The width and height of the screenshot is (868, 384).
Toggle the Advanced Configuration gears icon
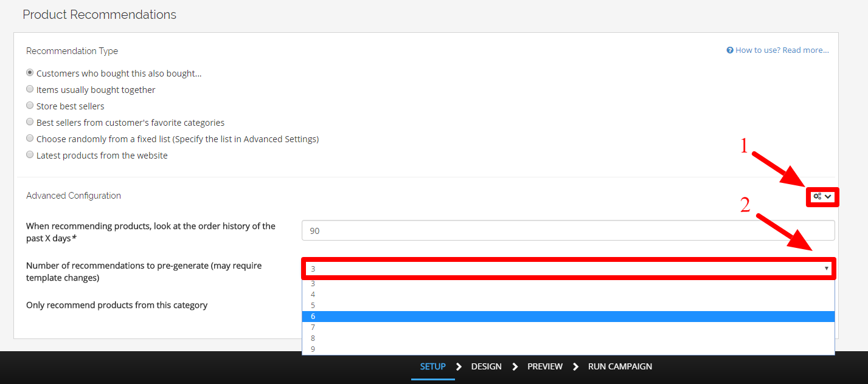(818, 196)
